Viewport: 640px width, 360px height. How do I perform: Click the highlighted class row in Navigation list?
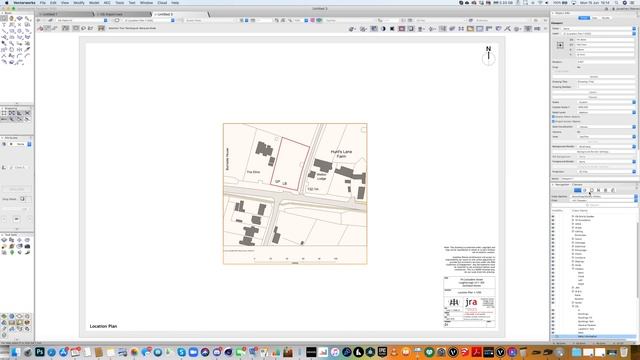(x=594, y=337)
